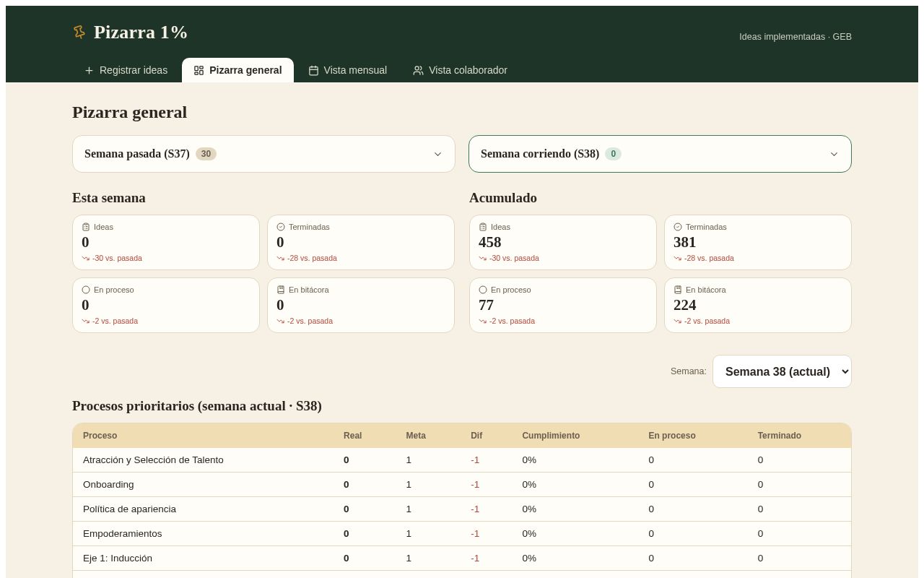Click the accumulated Ideas 458 card
The image size is (924, 578).
tap(563, 242)
